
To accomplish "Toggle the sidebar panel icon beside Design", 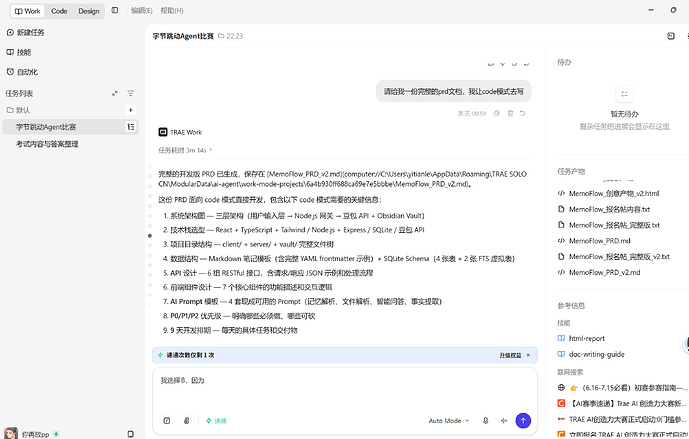I will point(115,10).
